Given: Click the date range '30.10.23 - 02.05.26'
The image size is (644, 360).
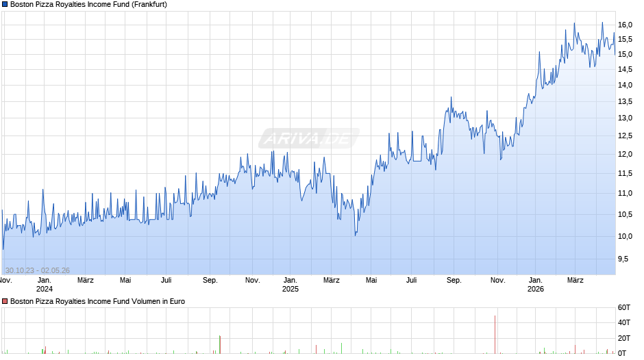Looking at the screenshot, I should click(x=38, y=270).
